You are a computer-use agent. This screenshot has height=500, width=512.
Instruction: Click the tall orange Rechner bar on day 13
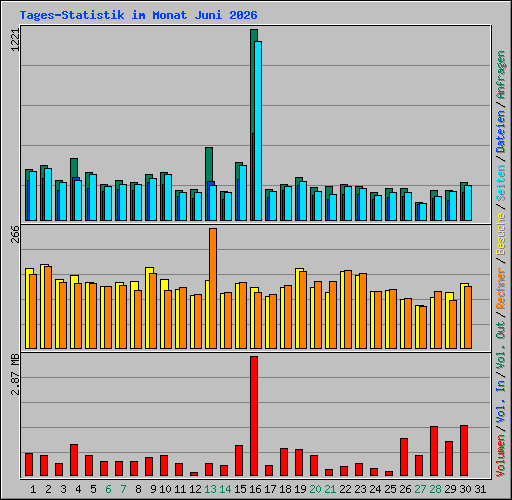[x=213, y=288]
